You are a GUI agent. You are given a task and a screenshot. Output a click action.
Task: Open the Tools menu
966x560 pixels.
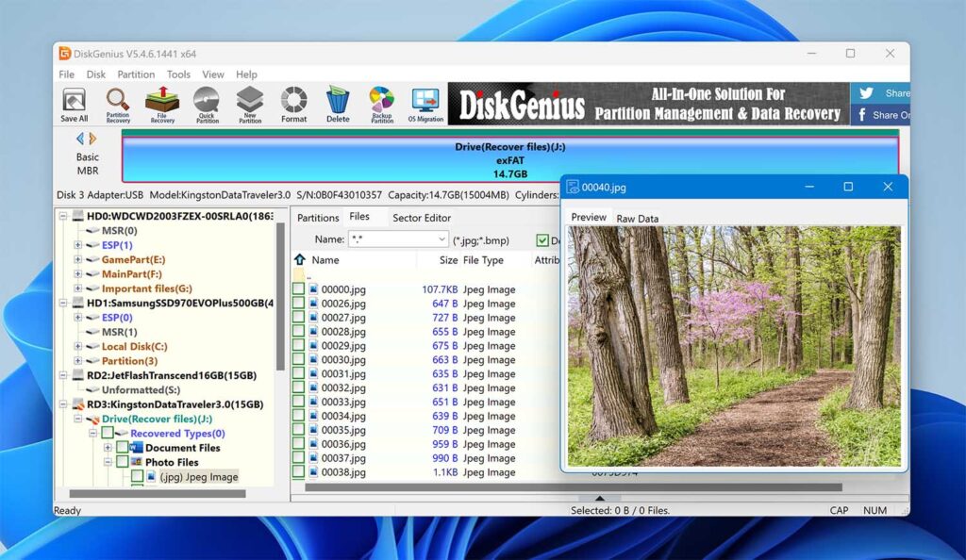tap(178, 74)
